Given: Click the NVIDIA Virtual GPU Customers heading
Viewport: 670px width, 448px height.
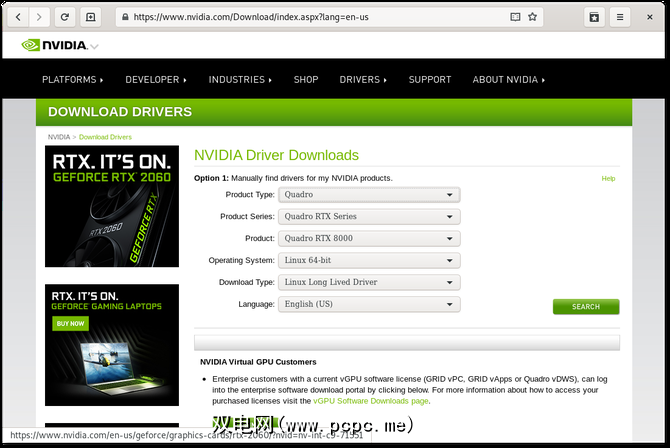Looking at the screenshot, I should 258,362.
